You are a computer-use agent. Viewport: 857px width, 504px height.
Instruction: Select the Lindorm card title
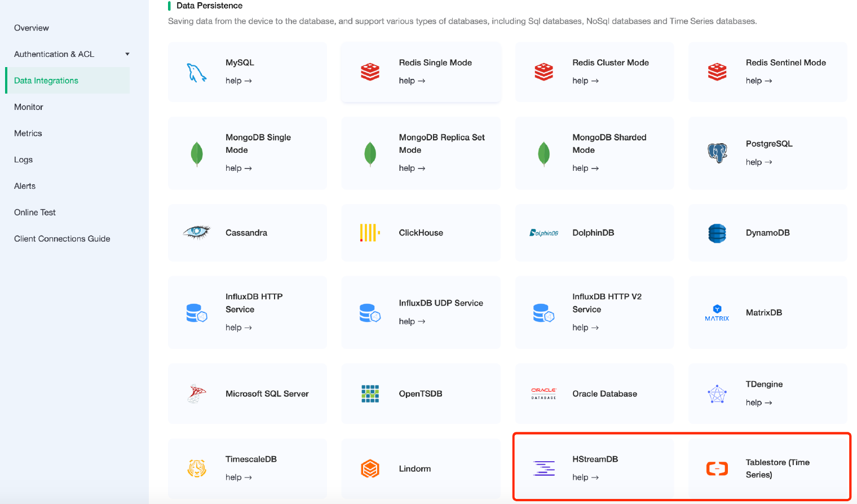[x=415, y=469]
